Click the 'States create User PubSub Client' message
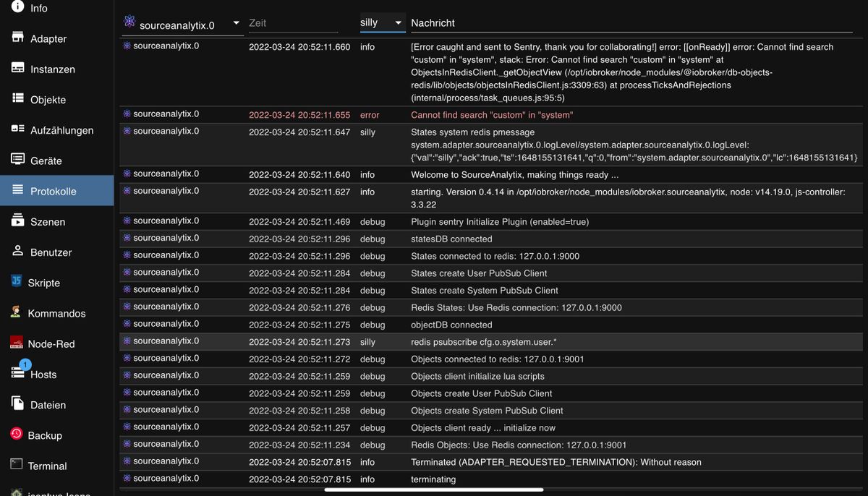 click(479, 273)
